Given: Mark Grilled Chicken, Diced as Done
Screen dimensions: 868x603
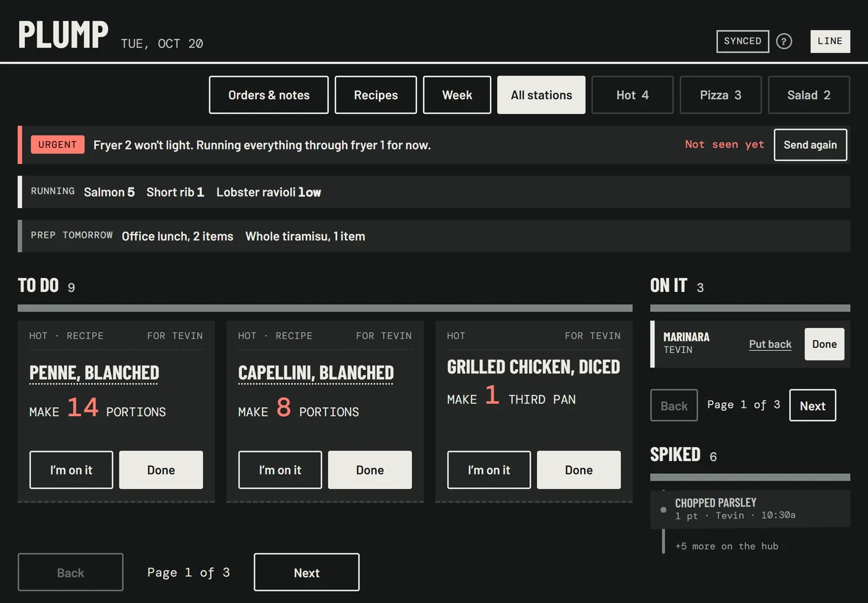Looking at the screenshot, I should [x=578, y=470].
